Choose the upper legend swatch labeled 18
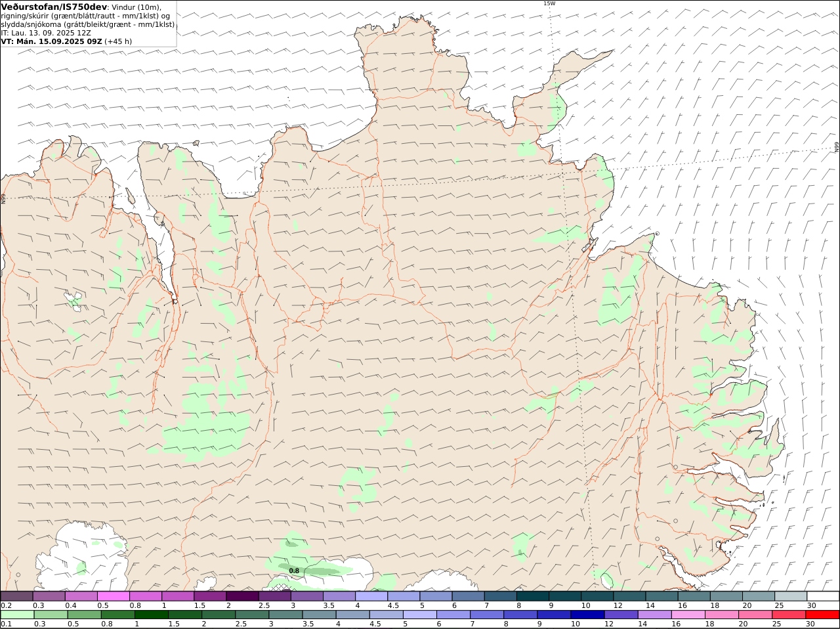The width and height of the screenshot is (840, 629). click(726, 596)
